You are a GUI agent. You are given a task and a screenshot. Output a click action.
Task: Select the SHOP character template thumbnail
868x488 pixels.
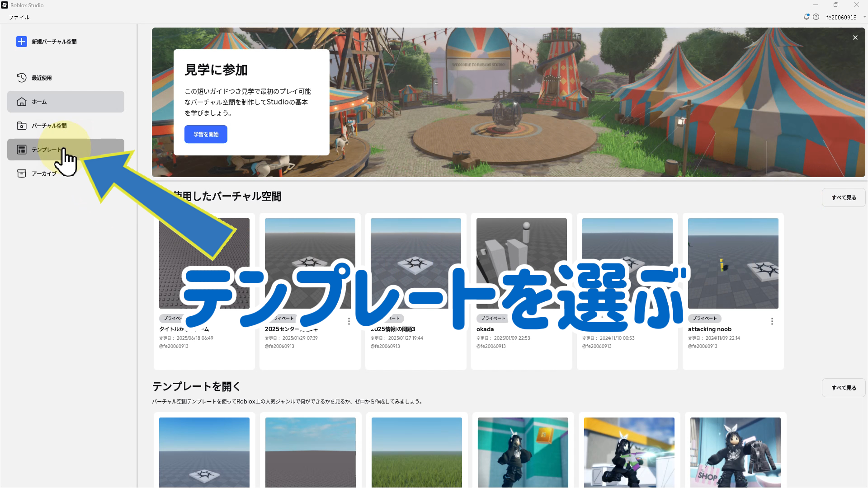pyautogui.click(x=735, y=452)
